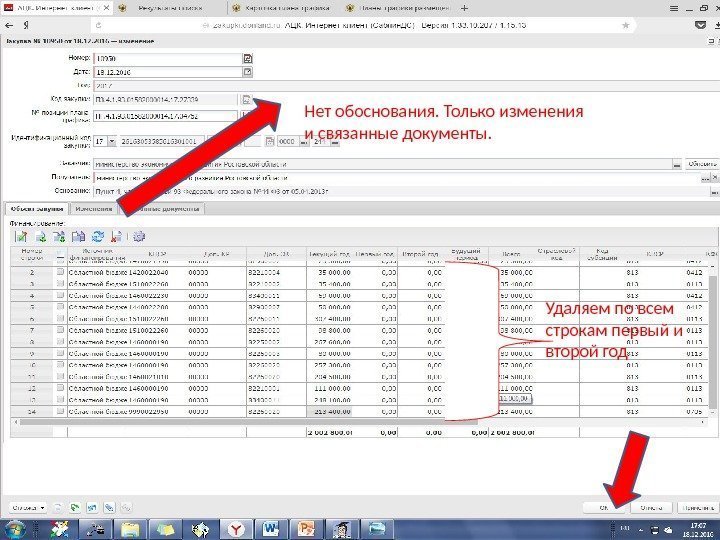Expand the '17' year dropdown in identification code
The image size is (720, 540).
[x=112, y=141]
